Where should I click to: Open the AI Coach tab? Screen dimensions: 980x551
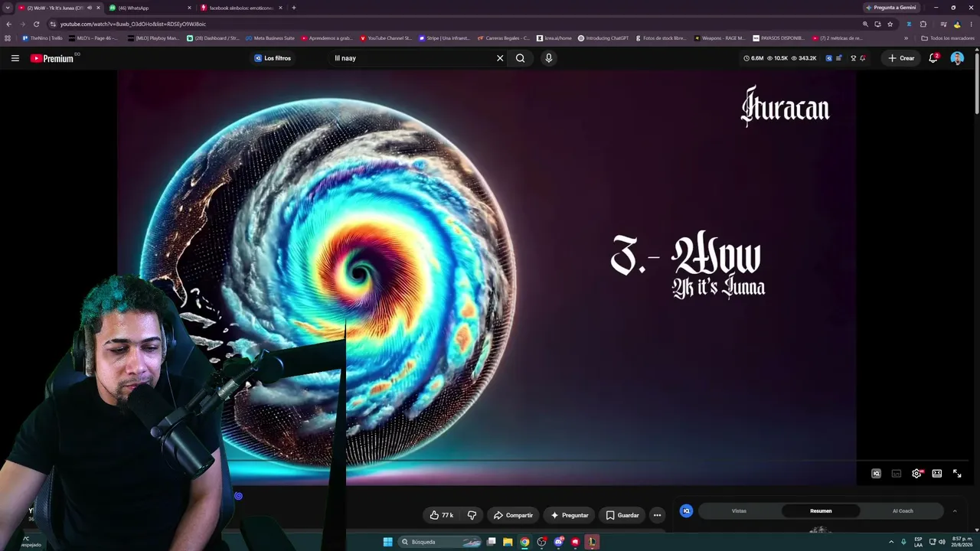pos(903,511)
